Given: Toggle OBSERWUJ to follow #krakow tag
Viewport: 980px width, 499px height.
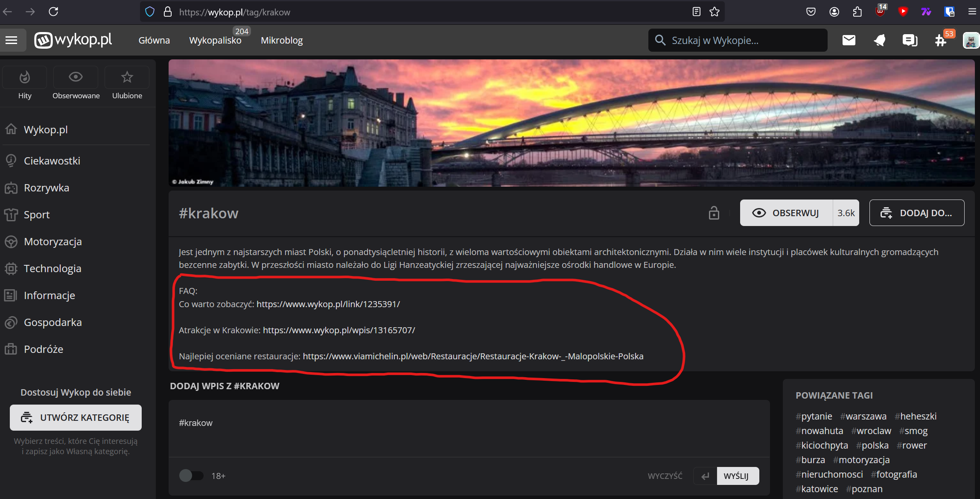Looking at the screenshot, I should pyautogui.click(x=786, y=213).
